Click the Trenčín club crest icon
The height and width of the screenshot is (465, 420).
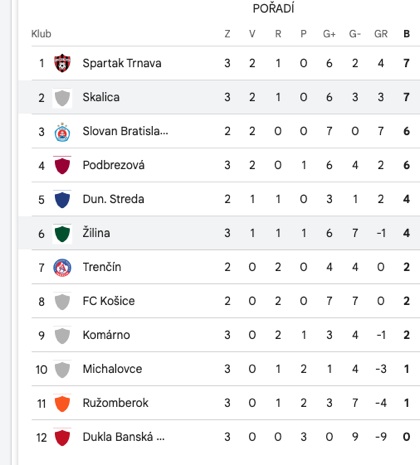click(62, 267)
